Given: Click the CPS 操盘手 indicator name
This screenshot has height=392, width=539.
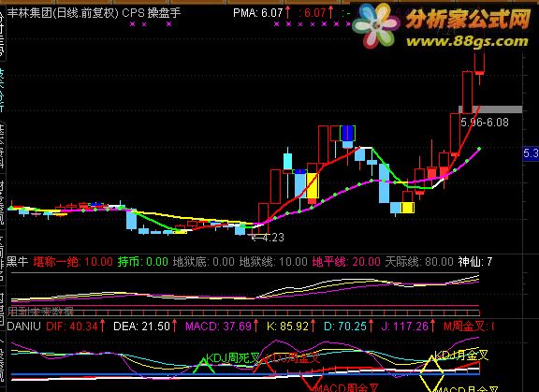Looking at the screenshot, I should click(152, 13).
